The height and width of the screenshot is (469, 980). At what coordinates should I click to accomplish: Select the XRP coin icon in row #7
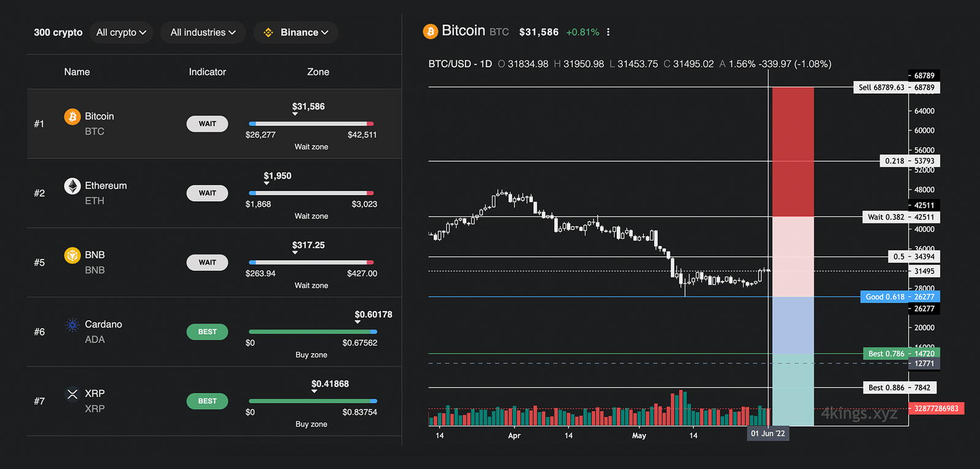coord(72,394)
